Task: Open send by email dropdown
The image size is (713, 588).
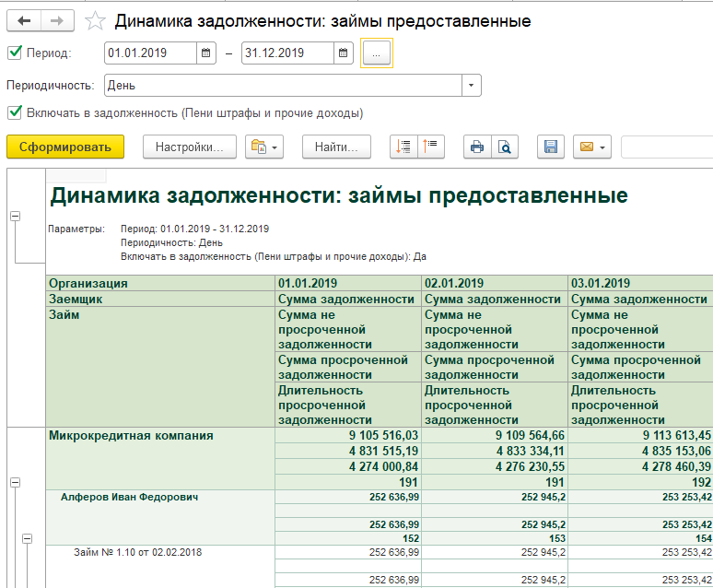Action: [x=592, y=147]
